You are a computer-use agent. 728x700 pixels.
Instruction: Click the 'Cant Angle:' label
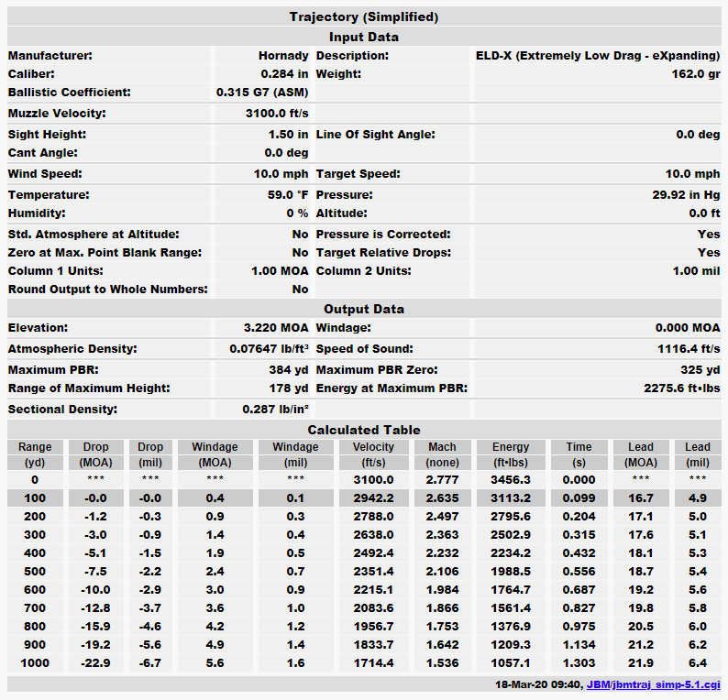click(x=43, y=153)
